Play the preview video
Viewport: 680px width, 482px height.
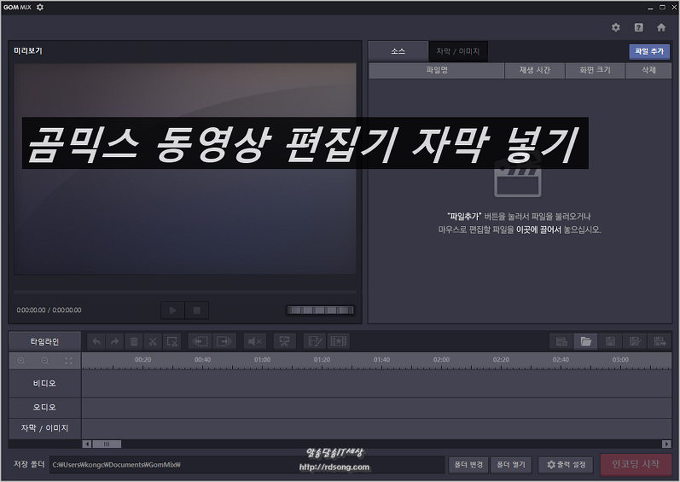(x=173, y=310)
